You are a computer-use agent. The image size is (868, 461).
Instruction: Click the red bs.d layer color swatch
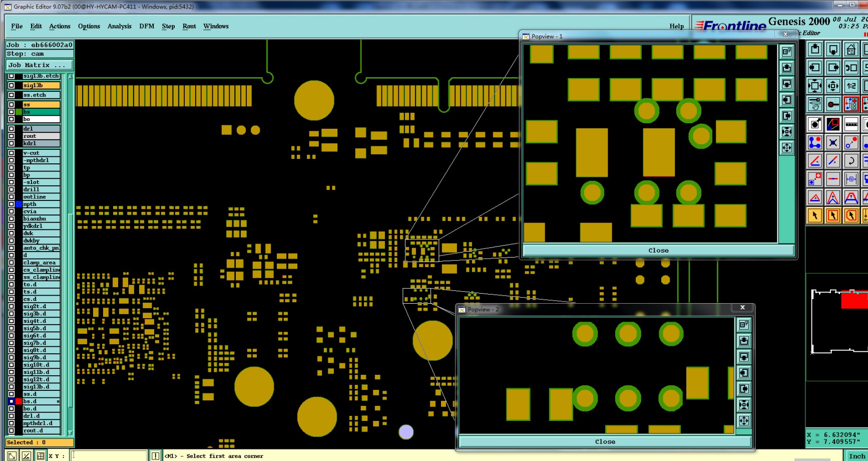pos(19,401)
